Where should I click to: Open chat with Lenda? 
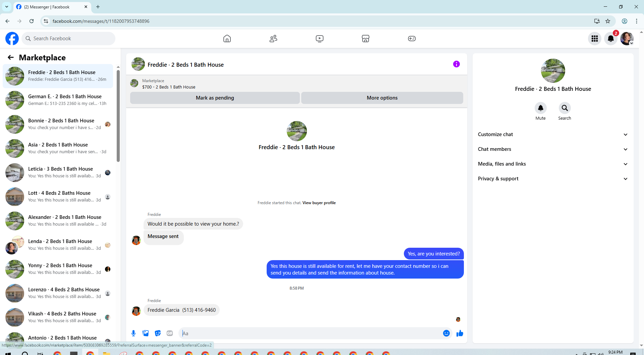pyautogui.click(x=58, y=245)
